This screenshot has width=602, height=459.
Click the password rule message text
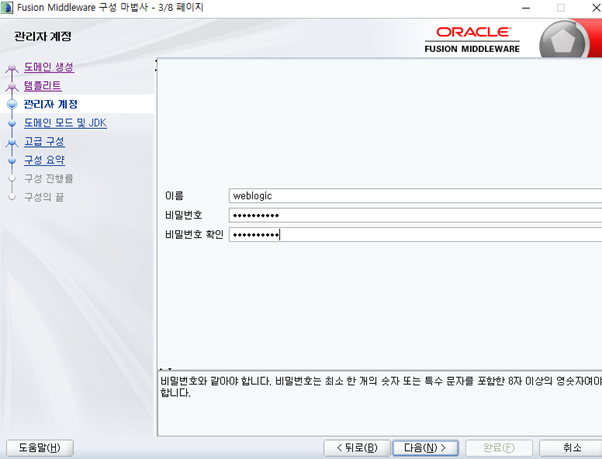click(380, 387)
